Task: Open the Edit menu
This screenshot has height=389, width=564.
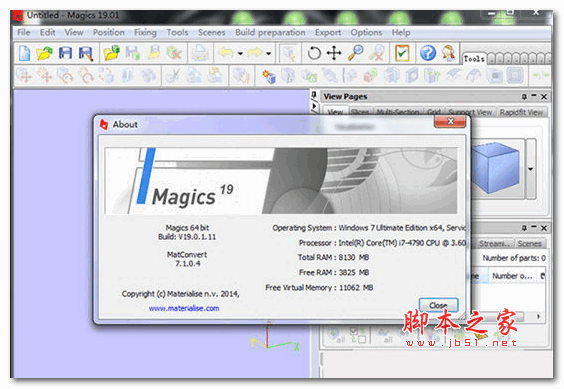Action: click(x=47, y=32)
